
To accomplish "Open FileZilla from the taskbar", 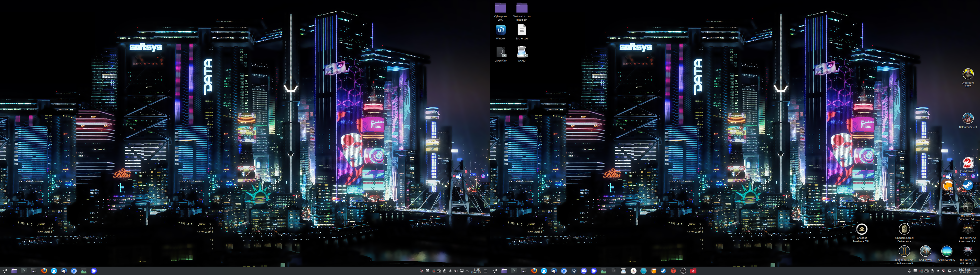I will [x=693, y=271].
